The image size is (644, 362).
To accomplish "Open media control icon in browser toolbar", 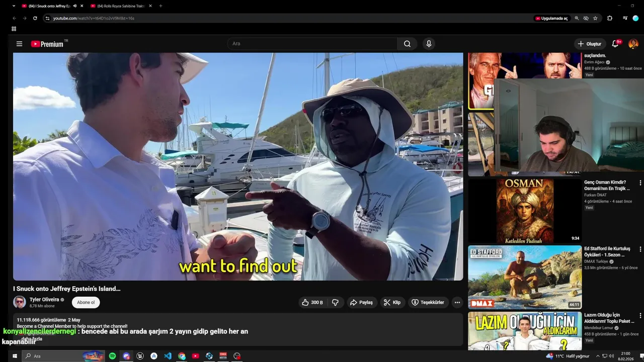I will pos(625,18).
